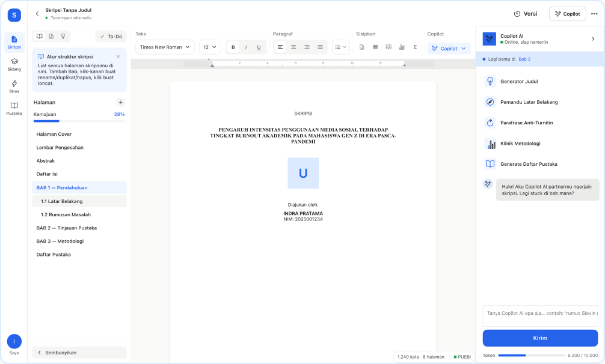The width and height of the screenshot is (605, 364).
Task: Collapse BAB 1 — Pendahuluan chapter
Action: 79,187
